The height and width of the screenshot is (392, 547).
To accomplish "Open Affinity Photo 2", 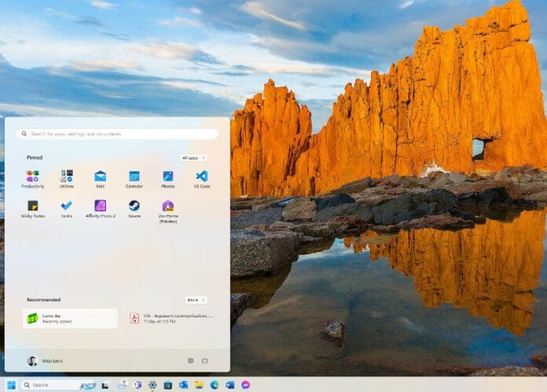I will pyautogui.click(x=101, y=207).
